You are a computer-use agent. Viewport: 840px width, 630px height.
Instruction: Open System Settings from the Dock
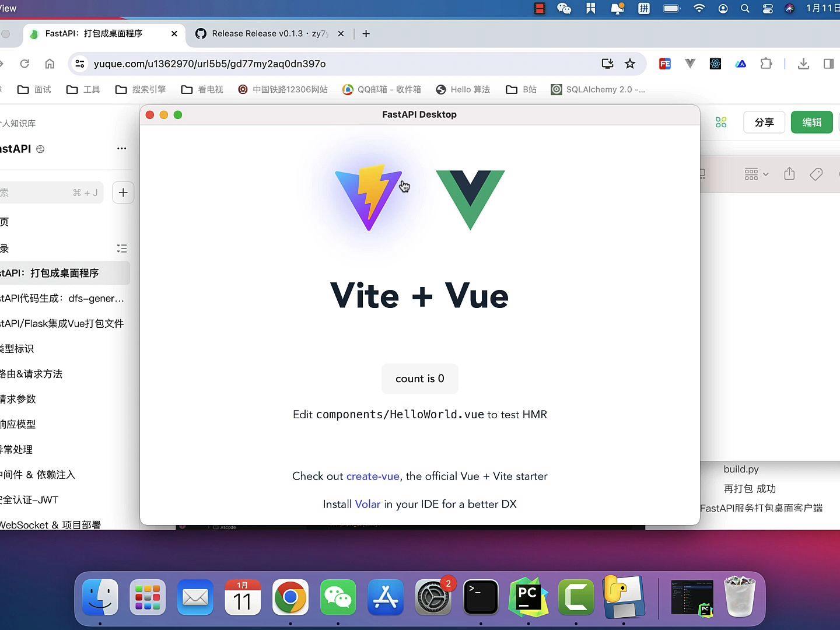pyautogui.click(x=433, y=597)
